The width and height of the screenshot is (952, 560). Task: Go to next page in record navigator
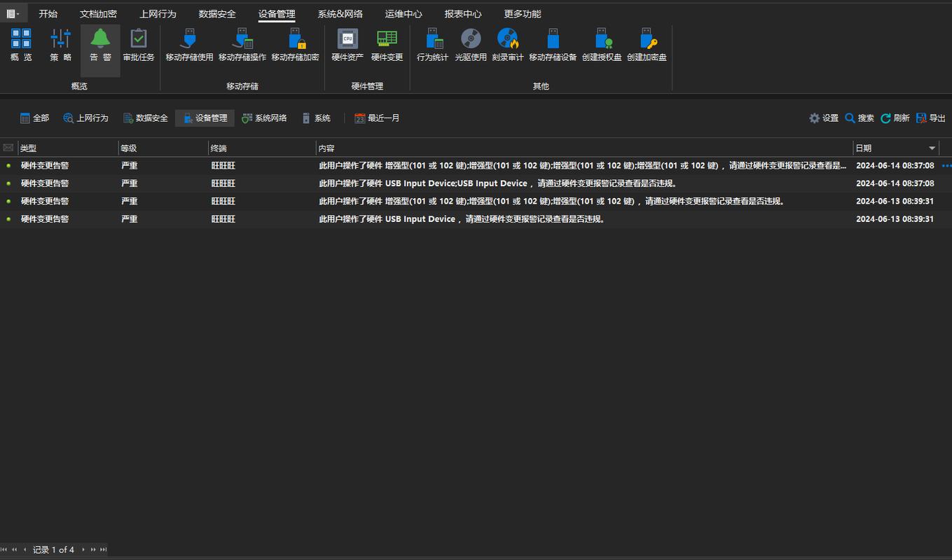click(x=92, y=549)
